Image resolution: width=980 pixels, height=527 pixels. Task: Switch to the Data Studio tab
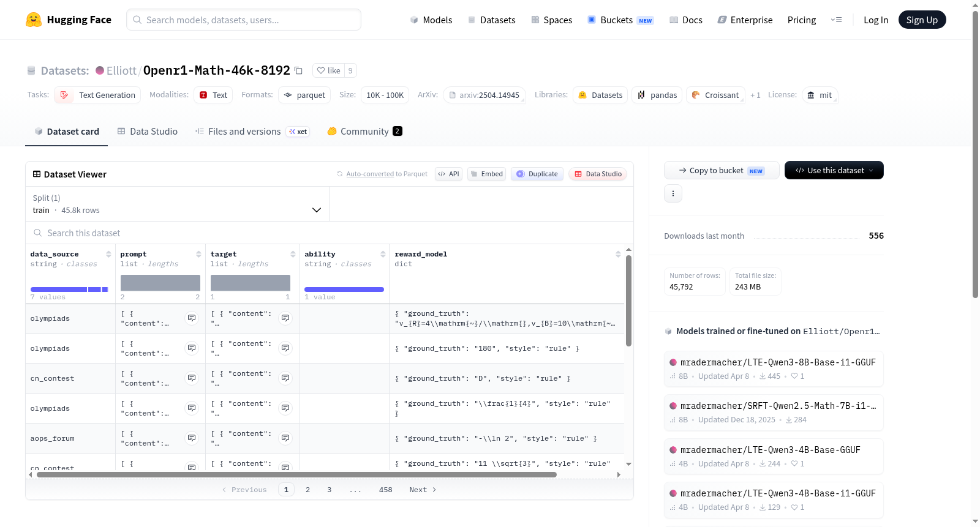148,132
